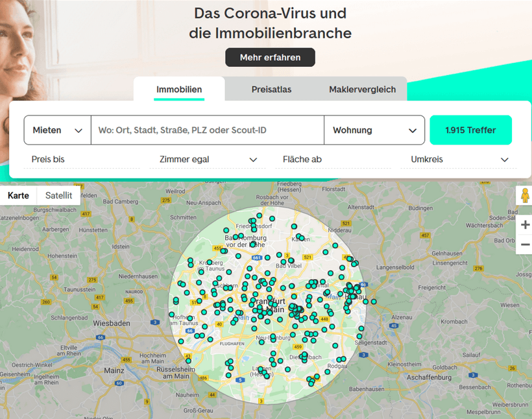532x419 pixels.
Task: Click the Taunusstein map label
Action: pyautogui.click(x=79, y=289)
